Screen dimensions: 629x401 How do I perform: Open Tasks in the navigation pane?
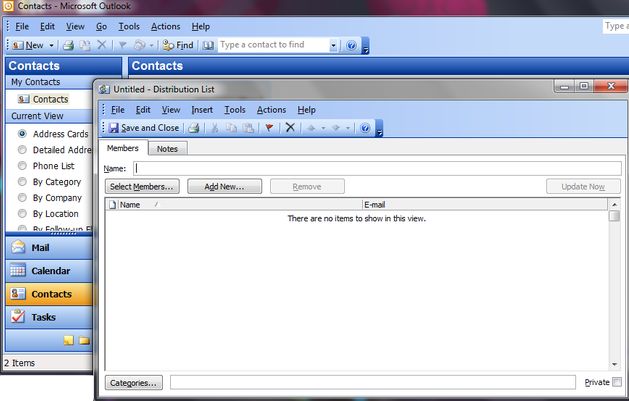point(49,317)
